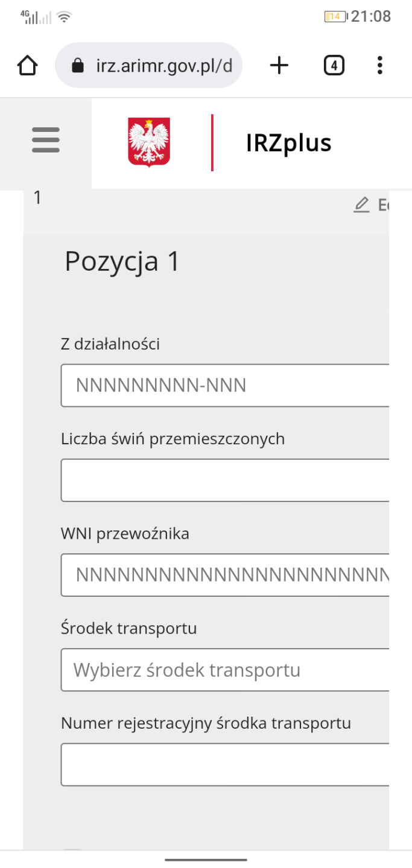Tap the irz.arimr.gov.pl address bar

tap(163, 66)
